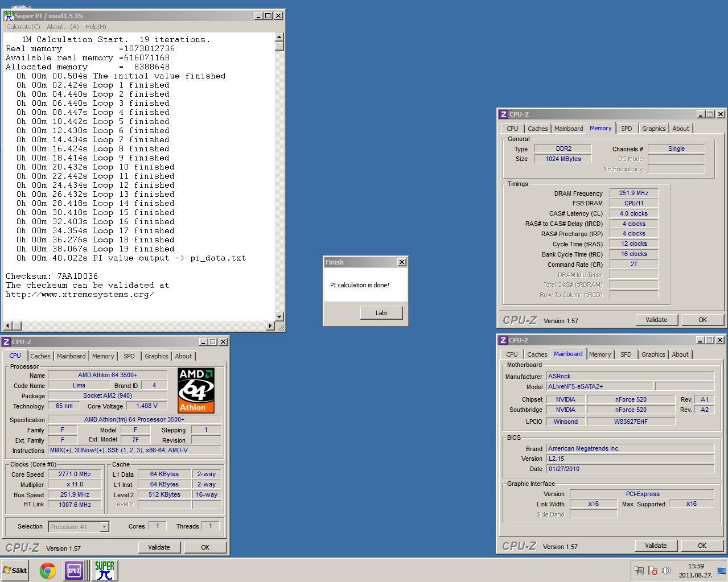The height and width of the screenshot is (582, 728).
Task: Click the Command Rate value 2T
Action: [634, 264]
